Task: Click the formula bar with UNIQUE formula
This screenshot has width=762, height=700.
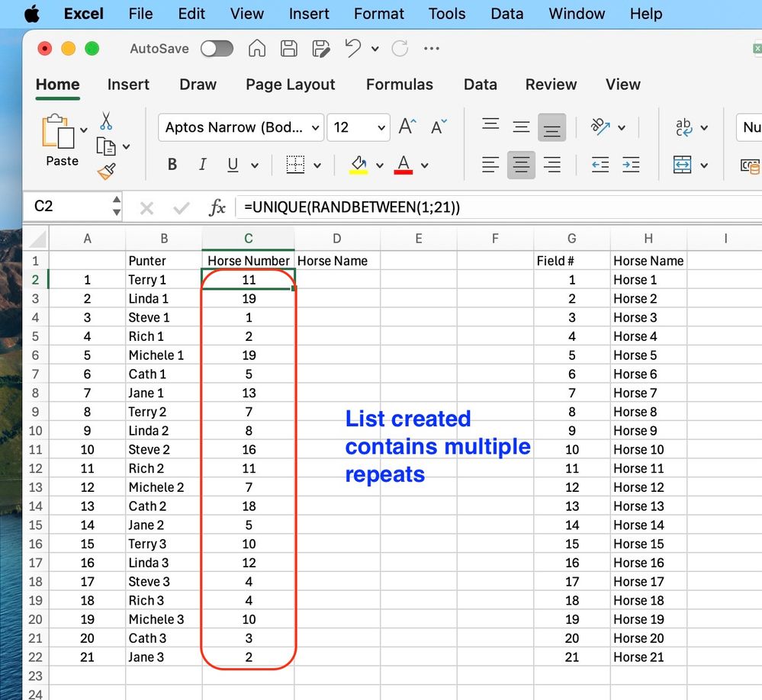Action: (x=498, y=208)
